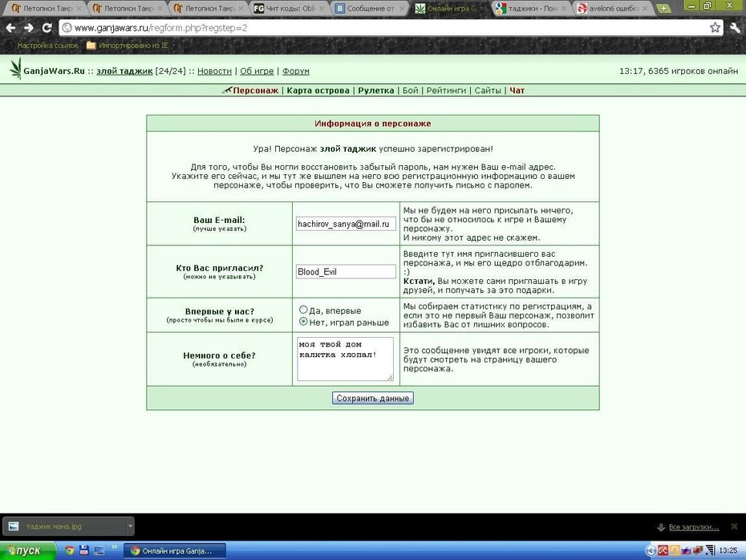The height and width of the screenshot is (560, 746).
Task: Click the Сохранить данные button
Action: [x=372, y=398]
